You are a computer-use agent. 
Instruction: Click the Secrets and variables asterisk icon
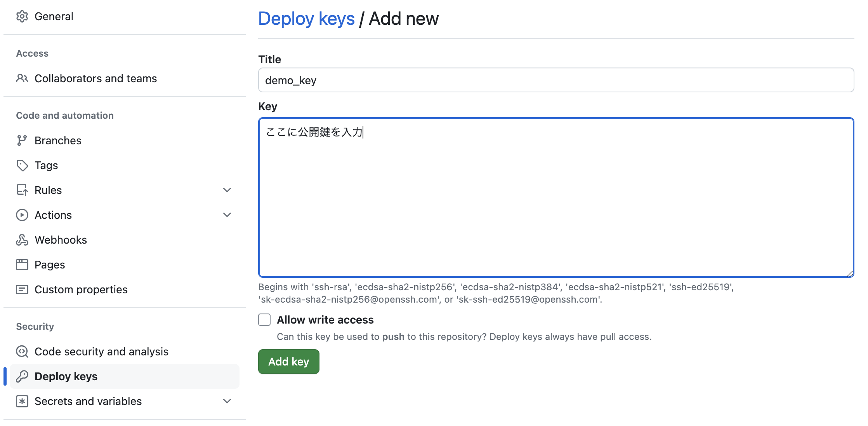23,401
